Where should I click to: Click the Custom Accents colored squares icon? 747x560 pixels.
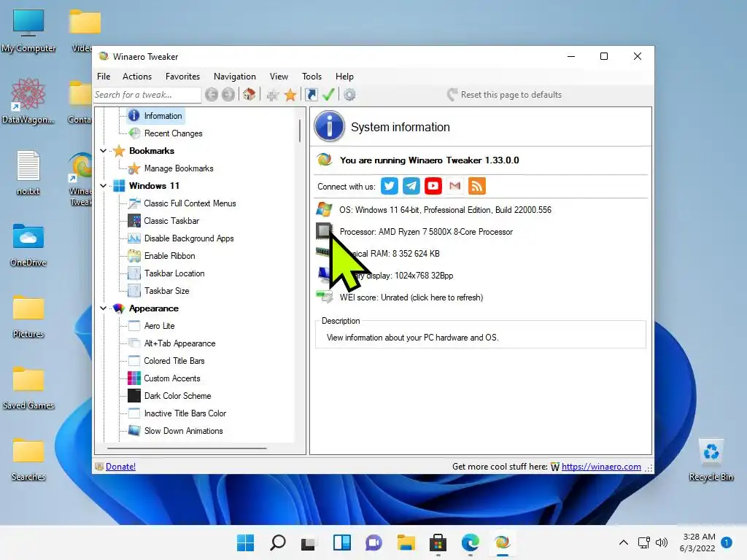[x=134, y=378]
